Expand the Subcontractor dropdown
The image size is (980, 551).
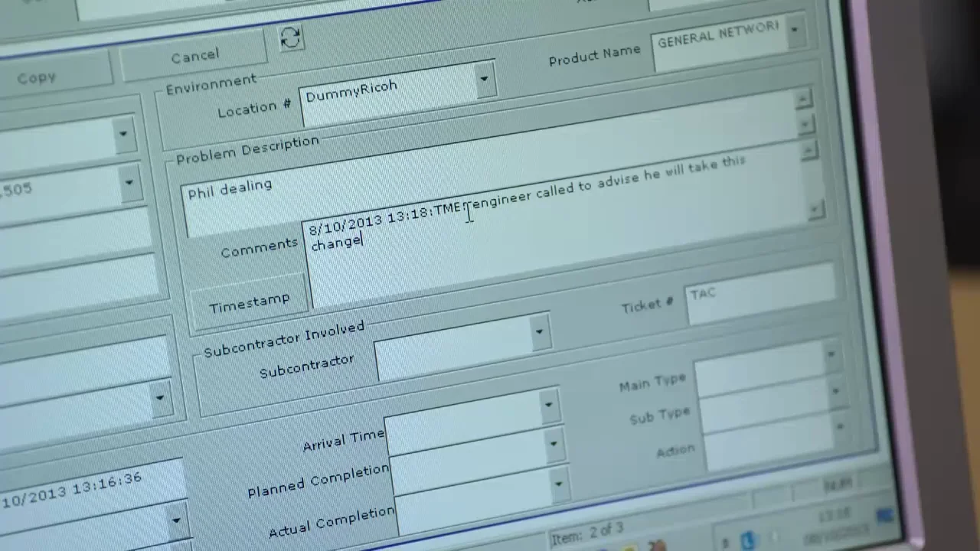[539, 332]
